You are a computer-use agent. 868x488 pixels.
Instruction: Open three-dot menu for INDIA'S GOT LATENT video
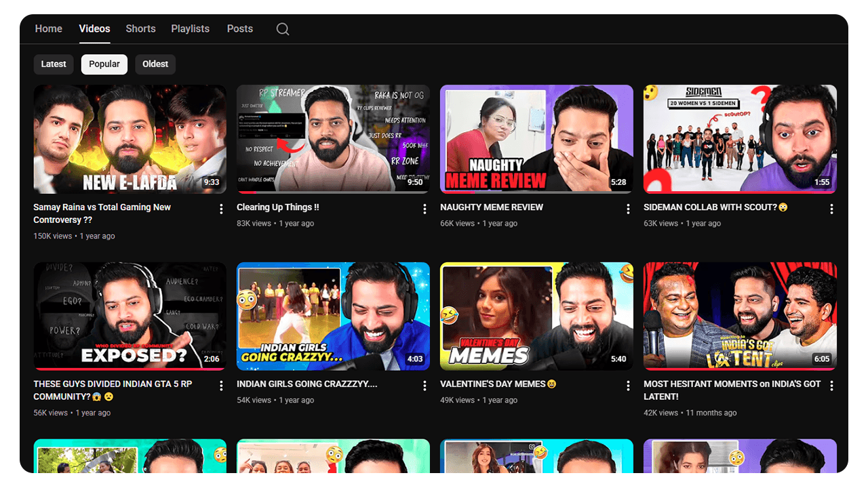(x=831, y=386)
